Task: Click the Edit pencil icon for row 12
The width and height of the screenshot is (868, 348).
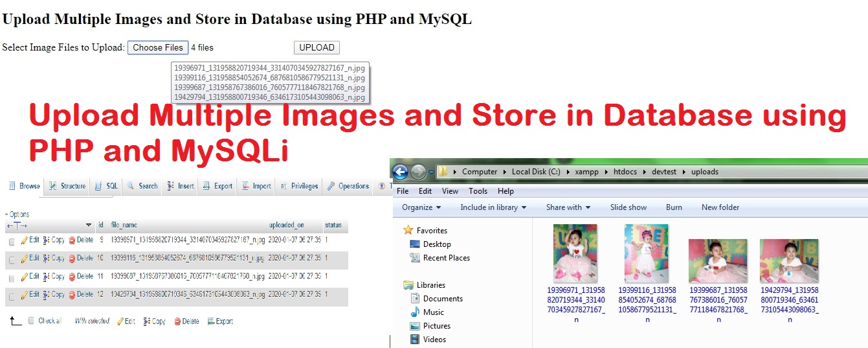Action: pos(25,295)
